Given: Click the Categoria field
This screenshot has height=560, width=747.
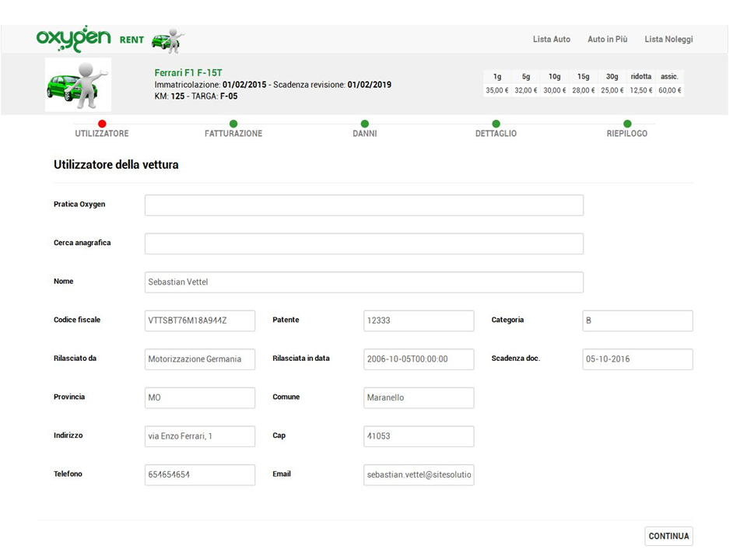Looking at the screenshot, I should 637,321.
